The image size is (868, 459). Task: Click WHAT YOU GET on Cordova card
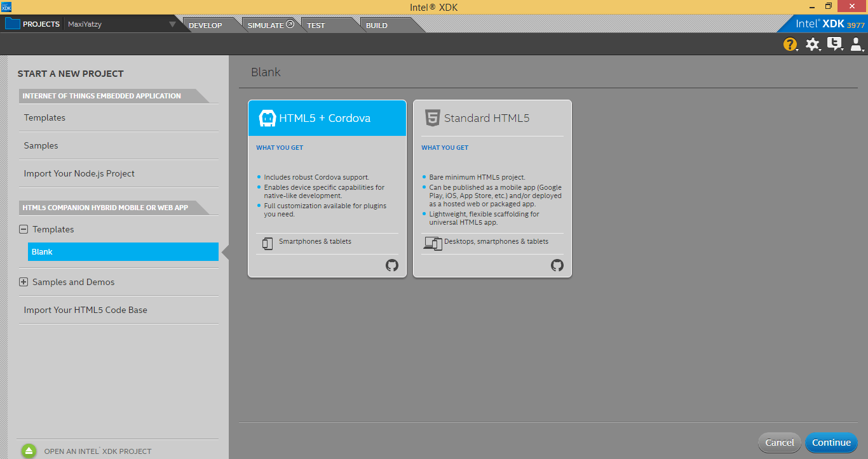[280, 148]
